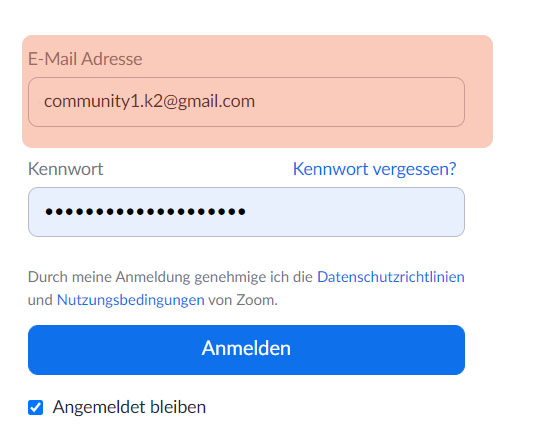Image resolution: width=537 pixels, height=448 pixels.
Task: Click the Durch meine Anmeldung consent sentence
Action: pos(246,288)
